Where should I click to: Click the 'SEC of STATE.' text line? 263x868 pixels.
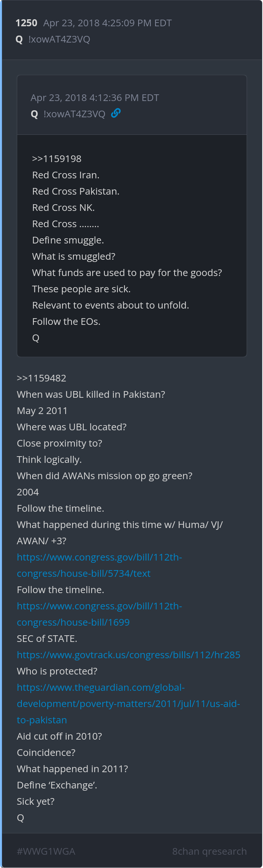pyautogui.click(x=47, y=639)
